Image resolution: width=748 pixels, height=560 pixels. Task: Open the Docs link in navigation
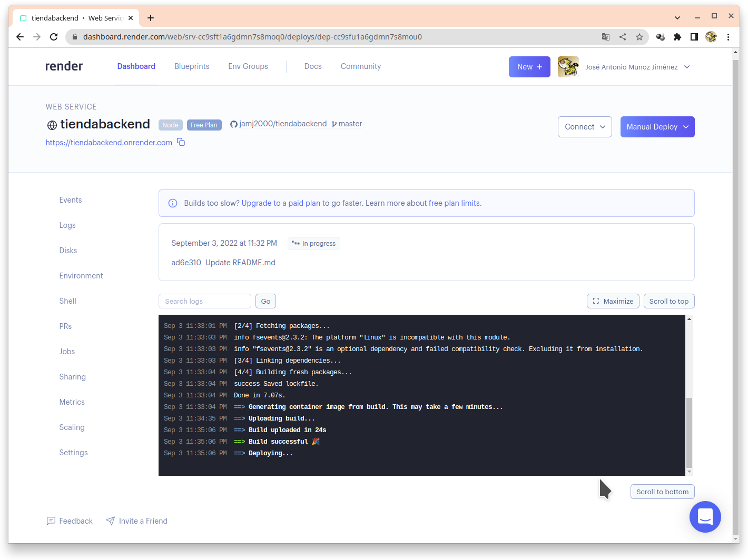(313, 66)
